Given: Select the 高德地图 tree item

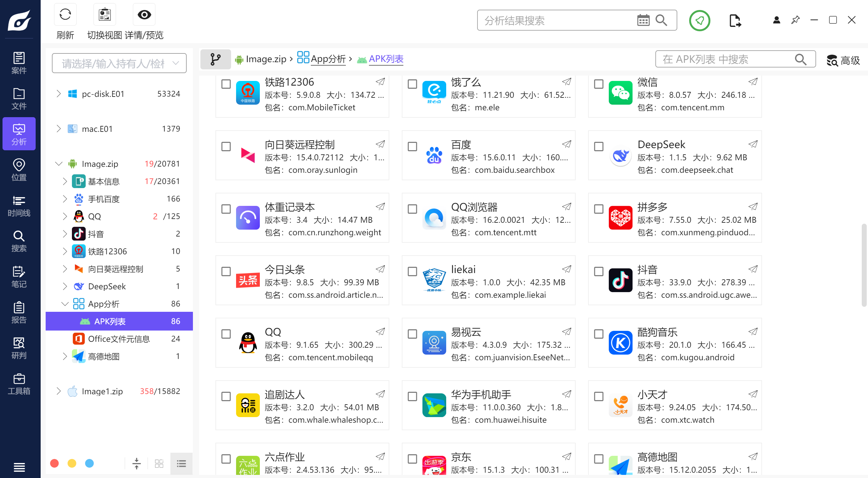Looking at the screenshot, I should click(x=119, y=356).
